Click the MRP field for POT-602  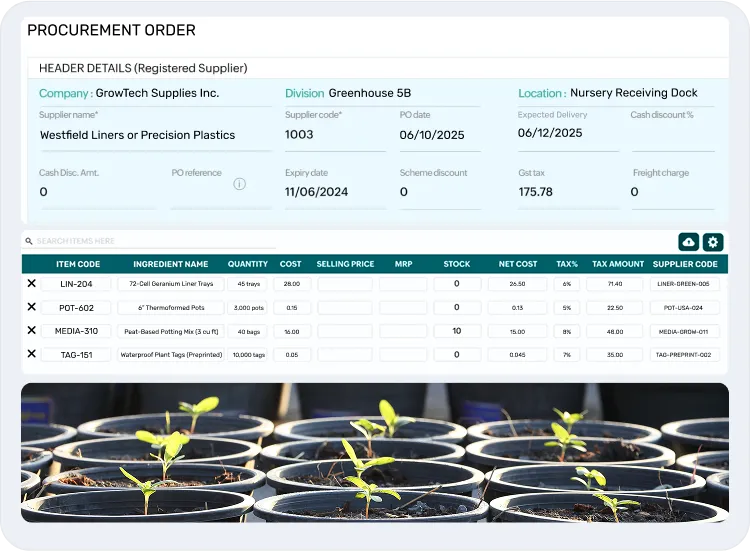point(403,308)
